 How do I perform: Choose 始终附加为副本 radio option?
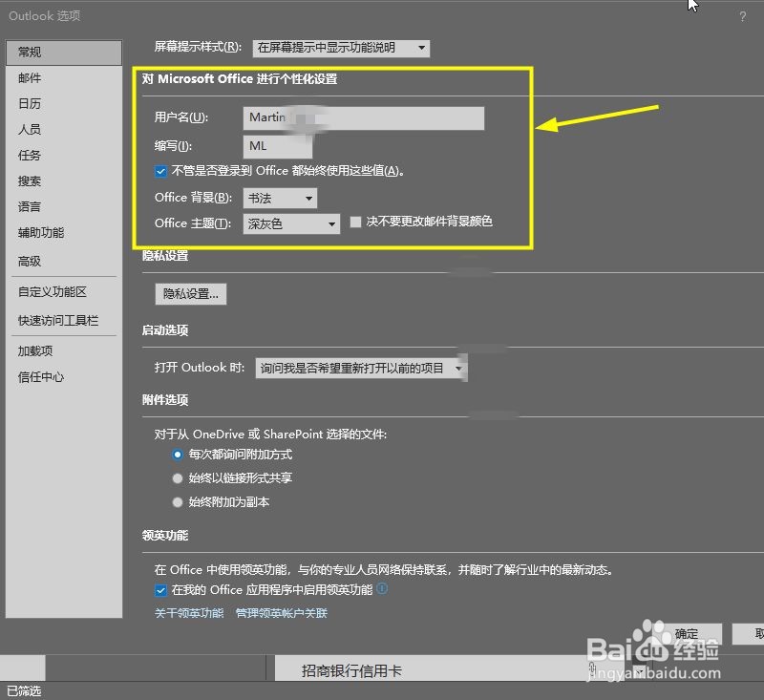pyautogui.click(x=178, y=502)
